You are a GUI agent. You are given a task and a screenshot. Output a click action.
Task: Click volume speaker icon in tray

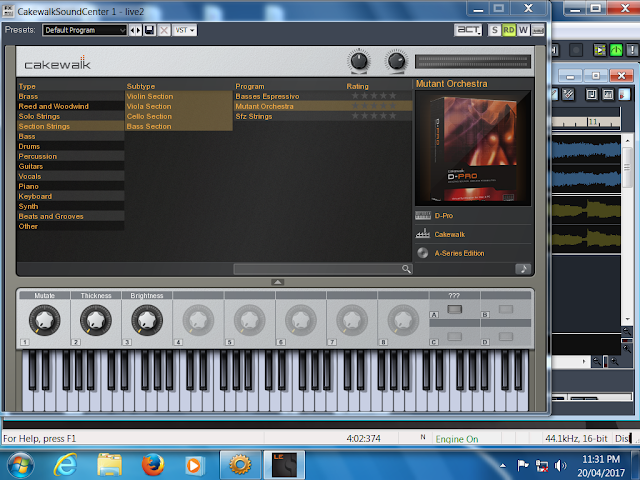[560, 465]
